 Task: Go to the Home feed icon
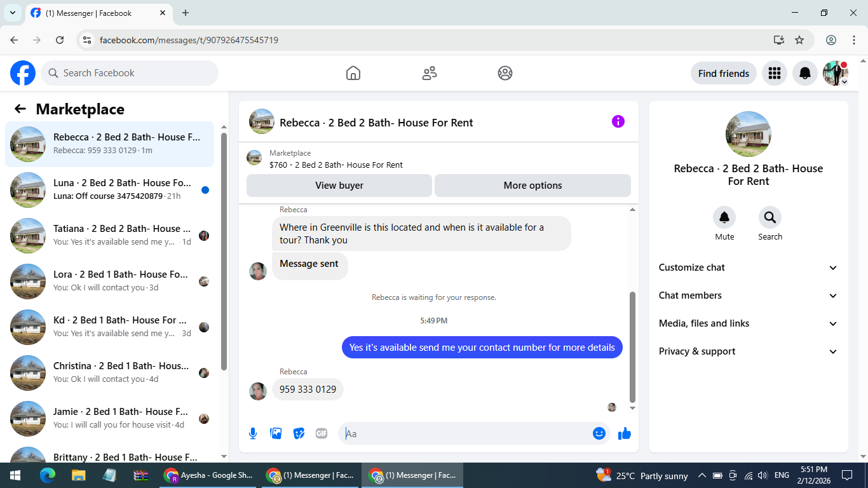[x=353, y=73]
